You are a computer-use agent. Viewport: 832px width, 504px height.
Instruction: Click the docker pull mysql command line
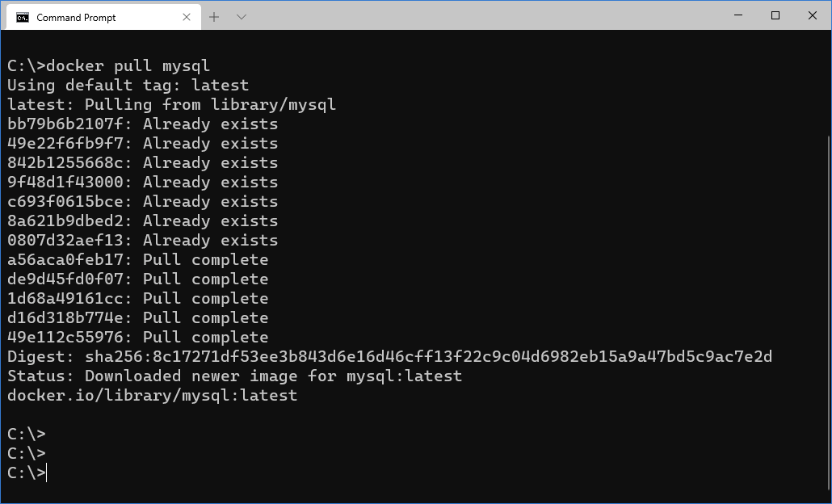(109, 65)
